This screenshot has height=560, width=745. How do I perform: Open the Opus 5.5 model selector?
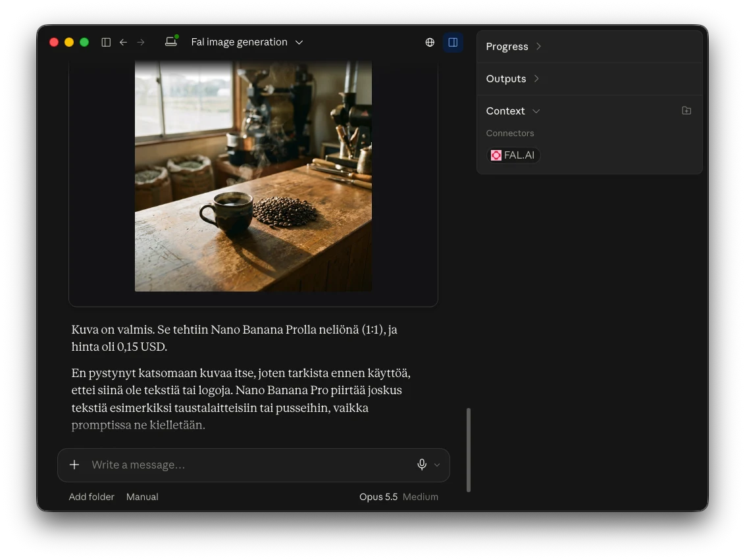(399, 497)
